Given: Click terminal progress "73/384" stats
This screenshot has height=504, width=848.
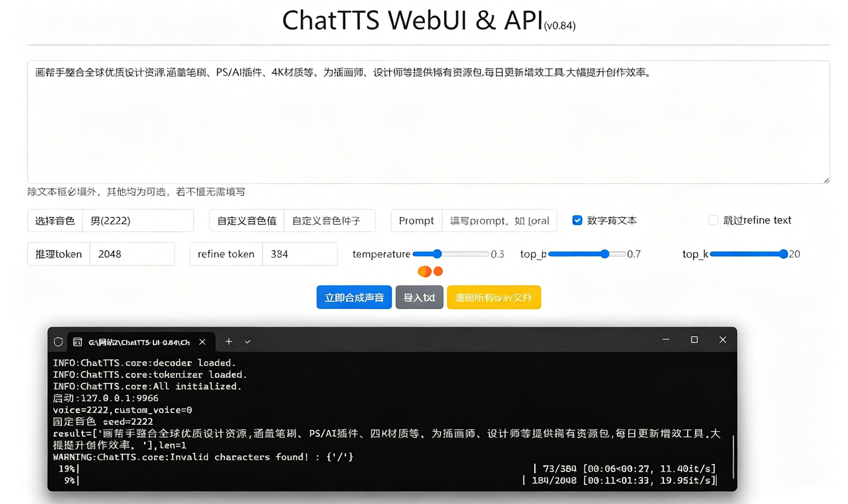Looking at the screenshot, I should (629, 469).
